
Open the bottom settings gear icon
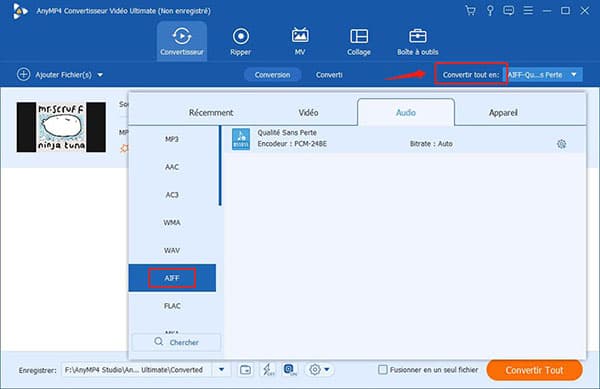pyautogui.click(x=315, y=369)
